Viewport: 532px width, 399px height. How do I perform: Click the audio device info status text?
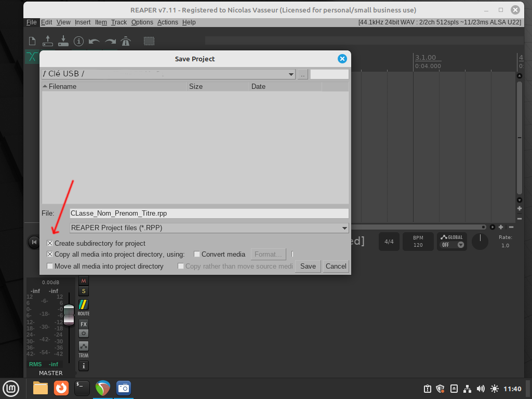[x=440, y=22]
